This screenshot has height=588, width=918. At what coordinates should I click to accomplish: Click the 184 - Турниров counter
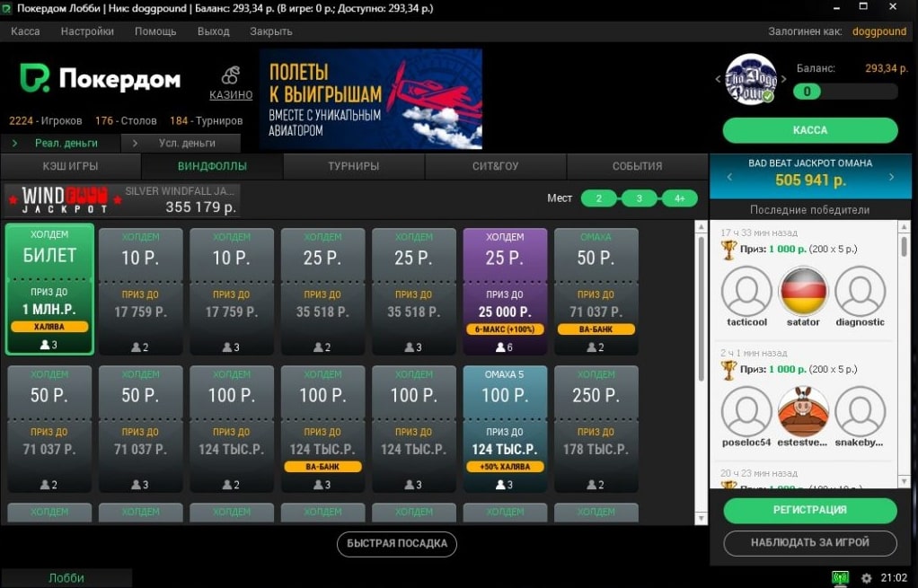click(206, 121)
